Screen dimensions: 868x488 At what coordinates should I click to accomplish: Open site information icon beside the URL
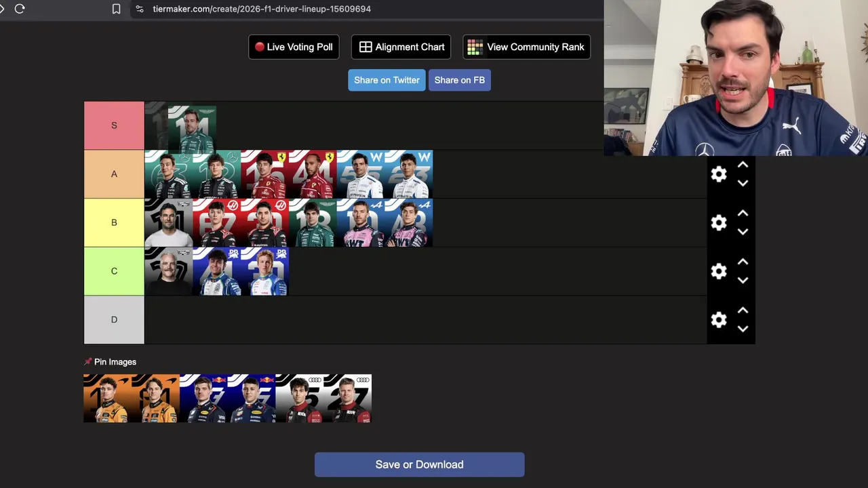tap(139, 9)
